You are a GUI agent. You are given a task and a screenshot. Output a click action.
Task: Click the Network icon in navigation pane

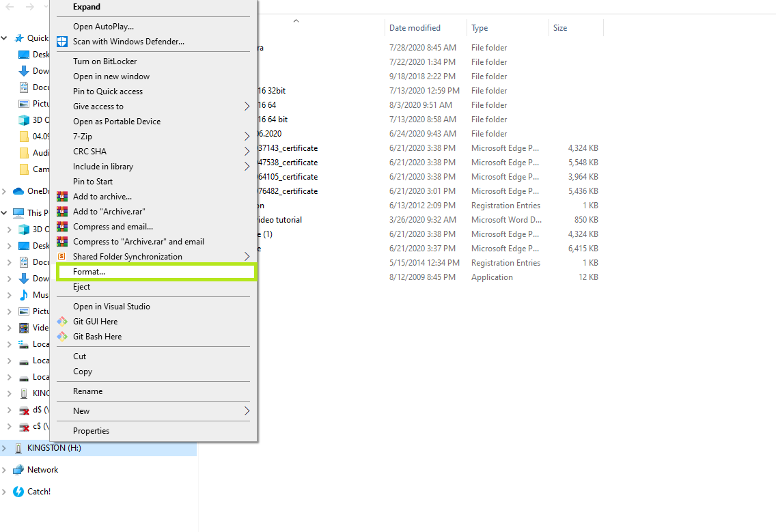18,469
